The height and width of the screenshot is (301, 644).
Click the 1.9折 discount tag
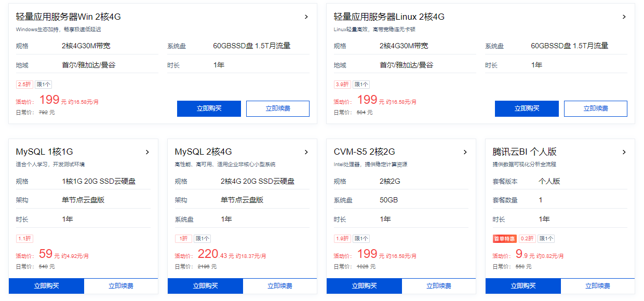coord(342,239)
